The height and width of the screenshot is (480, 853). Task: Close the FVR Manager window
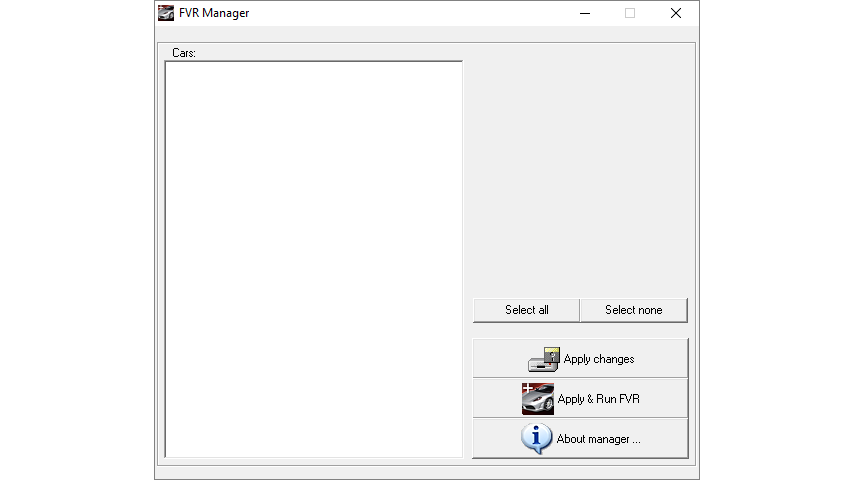[x=676, y=13]
